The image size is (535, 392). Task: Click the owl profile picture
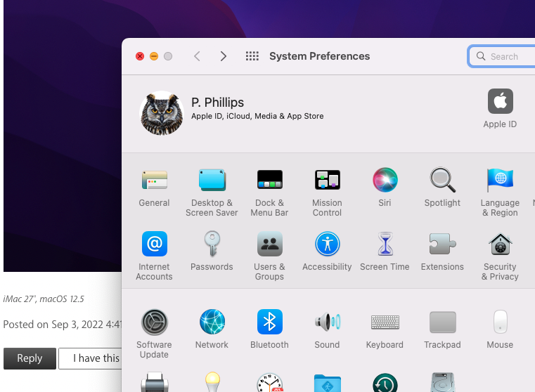162,113
